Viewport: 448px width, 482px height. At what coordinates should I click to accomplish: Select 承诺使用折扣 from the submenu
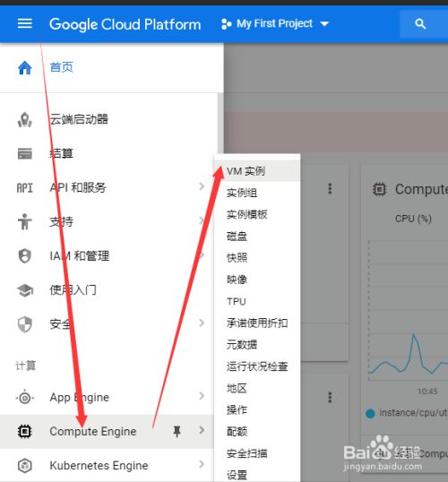(257, 323)
